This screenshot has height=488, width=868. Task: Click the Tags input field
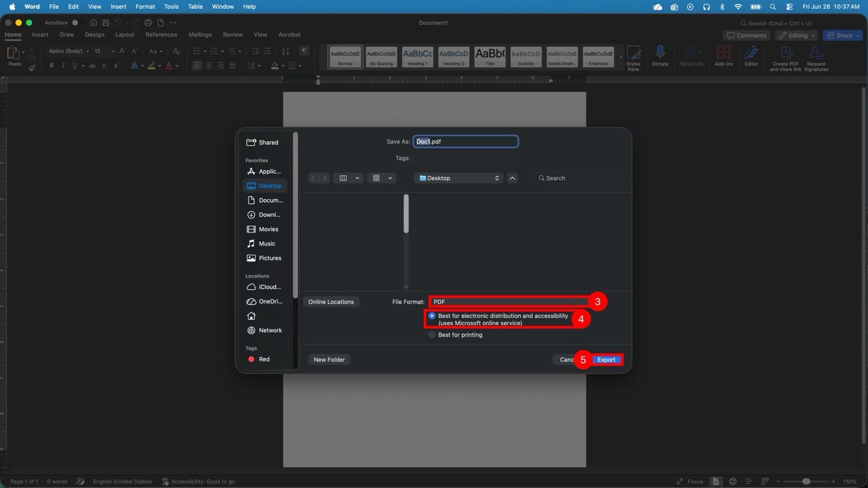(466, 158)
